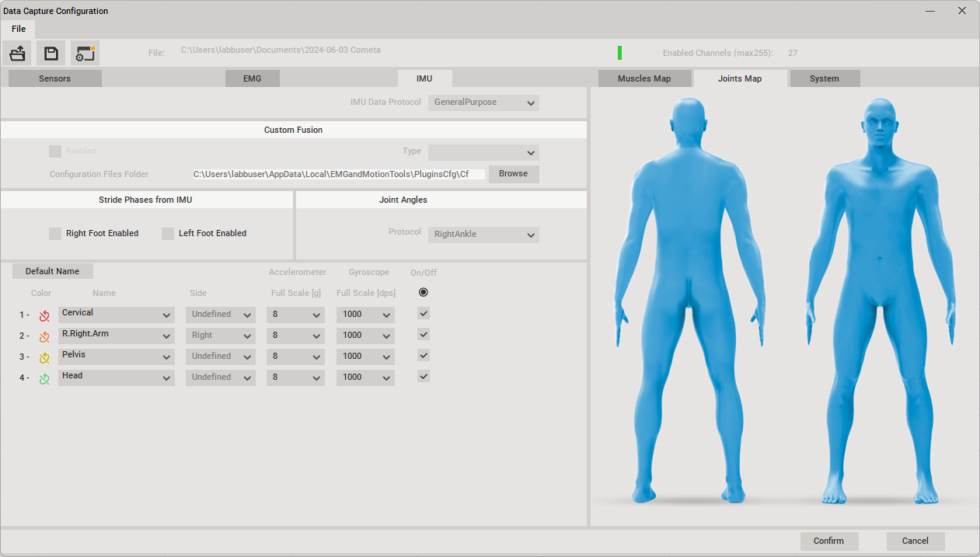Open the Side dropdown for R.Right.Arm
This screenshot has width=980, height=557.
point(221,336)
